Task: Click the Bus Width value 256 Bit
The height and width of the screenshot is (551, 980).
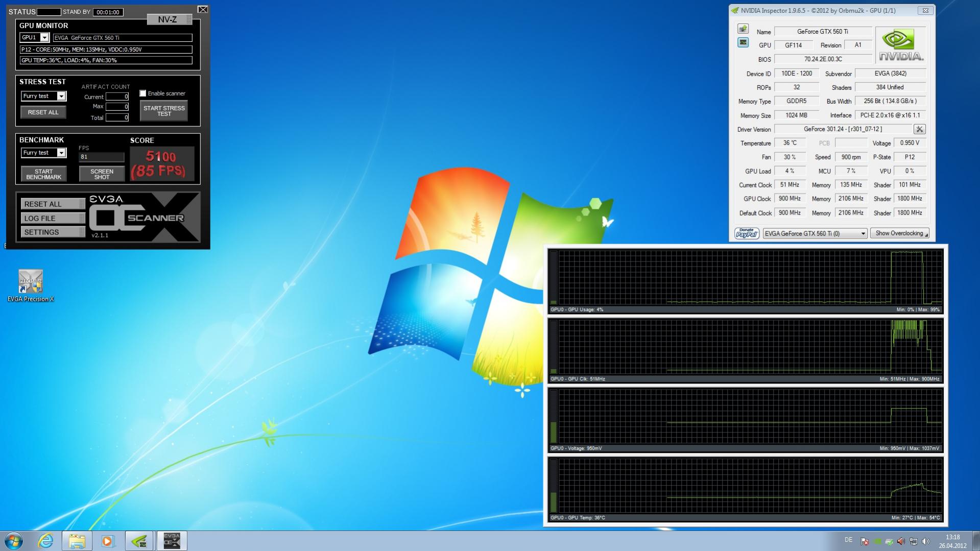Action: [x=891, y=101]
